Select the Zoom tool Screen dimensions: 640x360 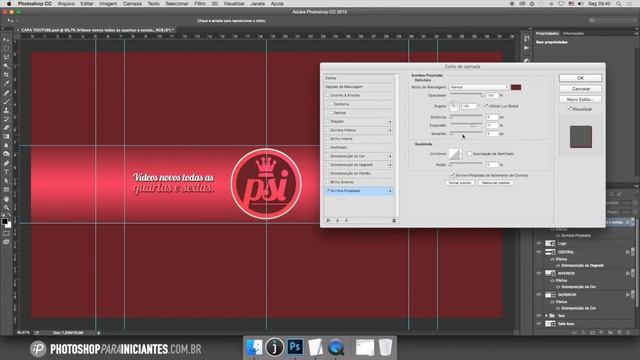pos(6,207)
